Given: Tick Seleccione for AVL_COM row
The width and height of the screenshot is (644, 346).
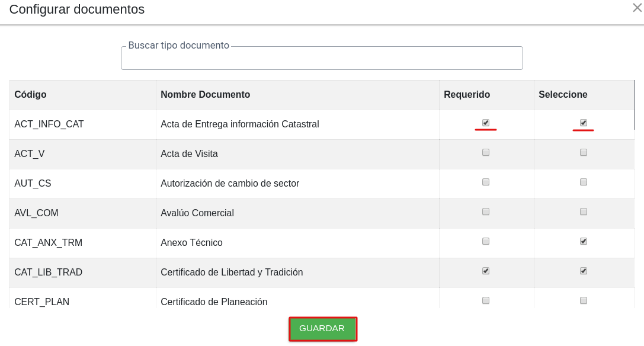Looking at the screenshot, I should click(583, 212).
